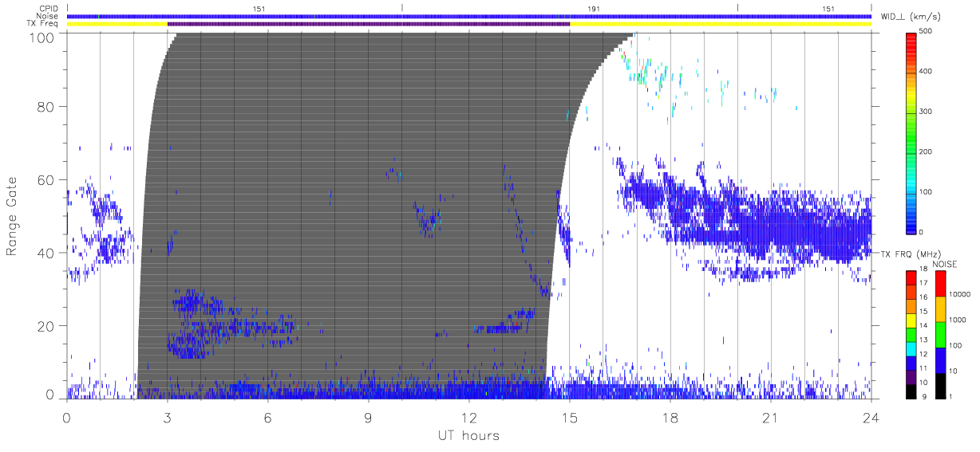Click the WID⊥ (km/s) colorbar title

(x=911, y=16)
